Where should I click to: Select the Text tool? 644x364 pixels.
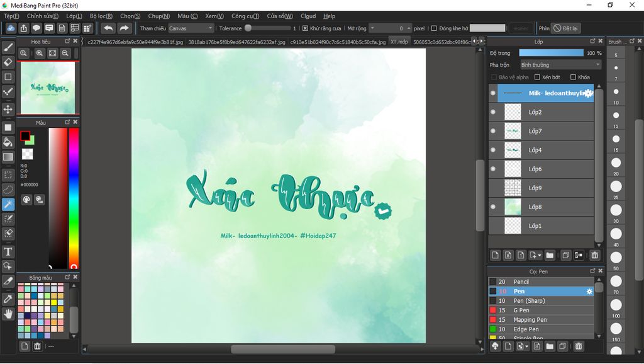point(8,251)
